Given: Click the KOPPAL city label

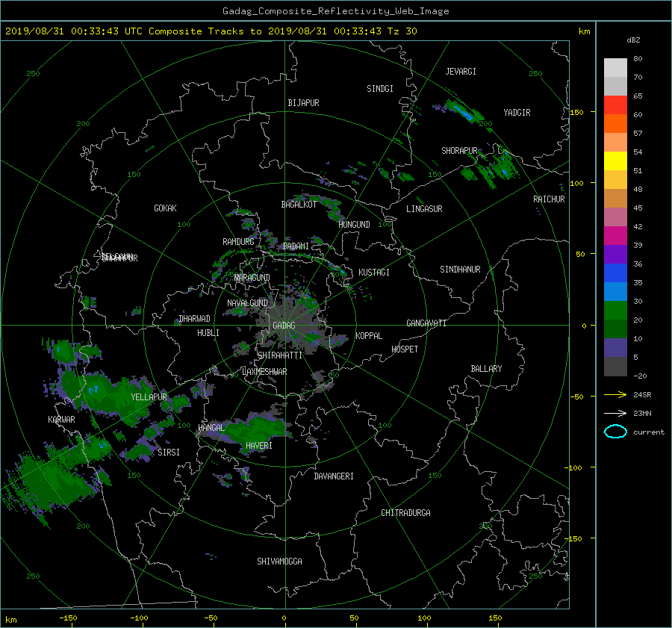Looking at the screenshot, I should (369, 336).
